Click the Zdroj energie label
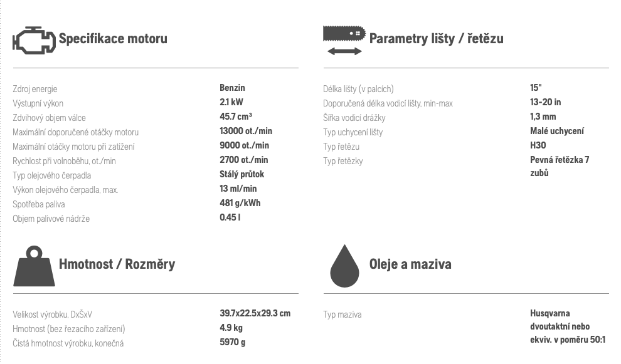The width and height of the screenshot is (621, 364). click(x=35, y=89)
